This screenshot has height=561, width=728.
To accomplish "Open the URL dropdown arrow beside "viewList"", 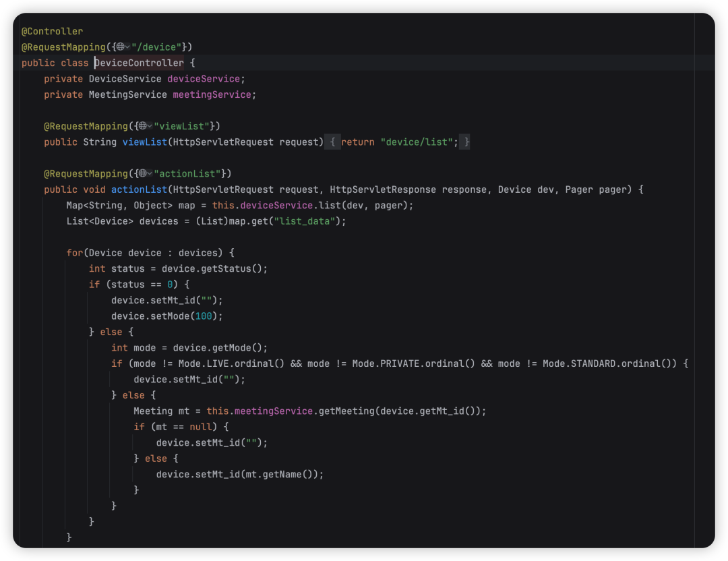I will 150,126.
